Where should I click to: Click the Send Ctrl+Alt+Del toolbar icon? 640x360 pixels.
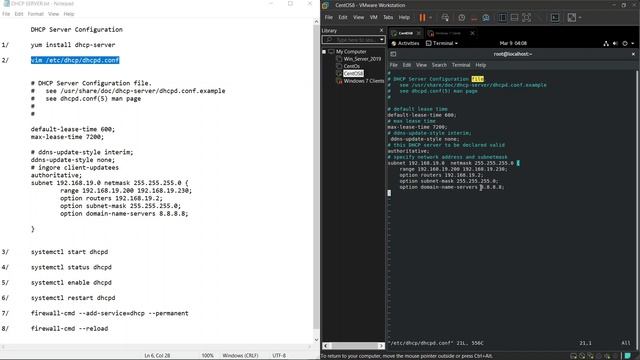tap(445, 18)
